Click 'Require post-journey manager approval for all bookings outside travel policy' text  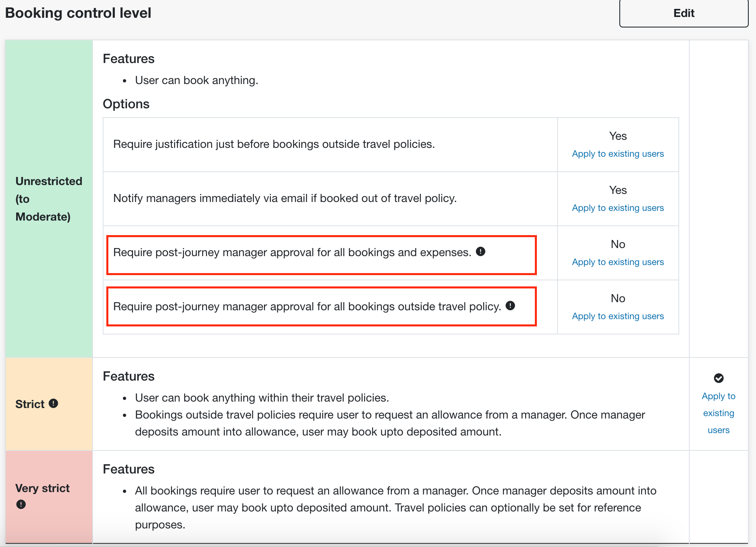(307, 307)
